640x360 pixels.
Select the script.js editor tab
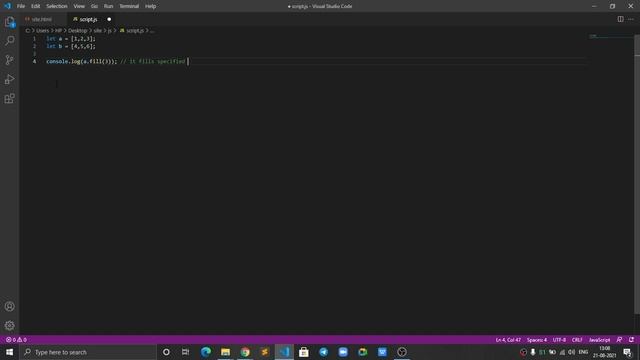coord(88,19)
